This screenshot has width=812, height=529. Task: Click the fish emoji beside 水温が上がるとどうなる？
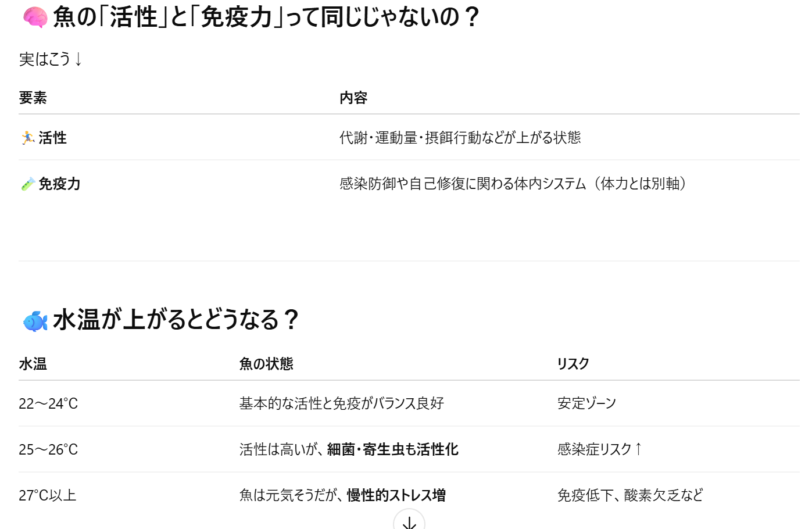pos(35,321)
